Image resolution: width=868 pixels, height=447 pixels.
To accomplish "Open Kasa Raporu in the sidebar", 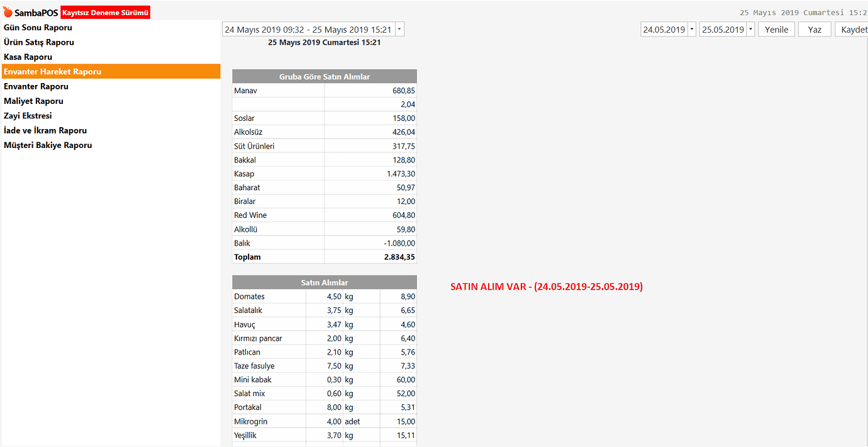I will click(x=28, y=57).
